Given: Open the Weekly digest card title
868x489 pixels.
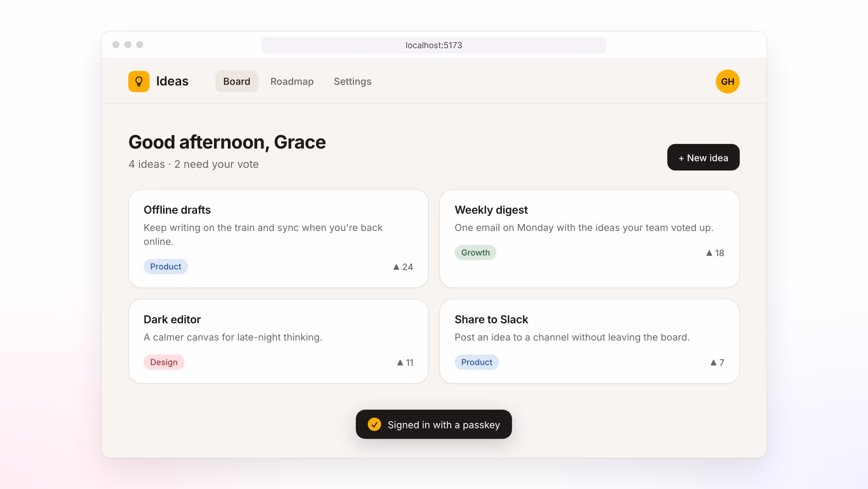Looking at the screenshot, I should point(491,210).
